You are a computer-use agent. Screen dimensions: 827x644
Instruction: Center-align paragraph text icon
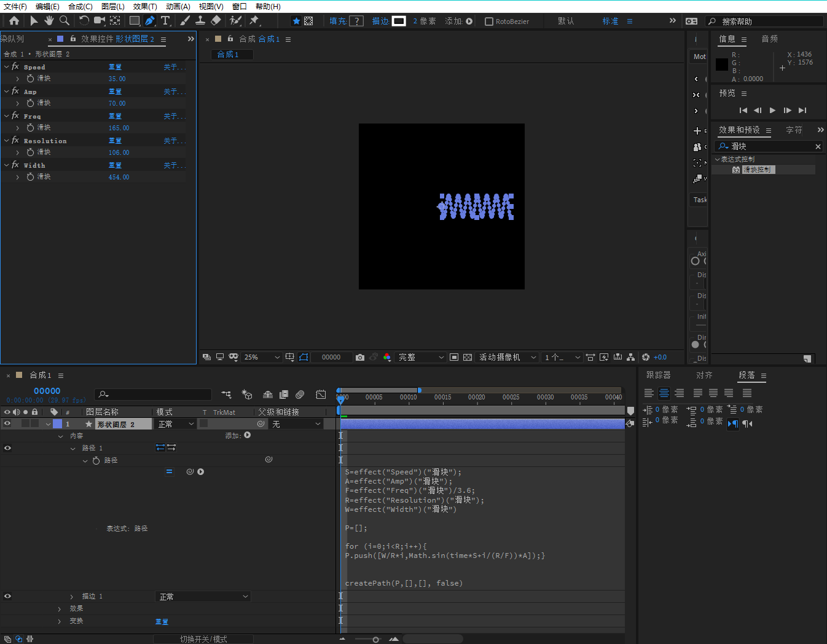[664, 393]
